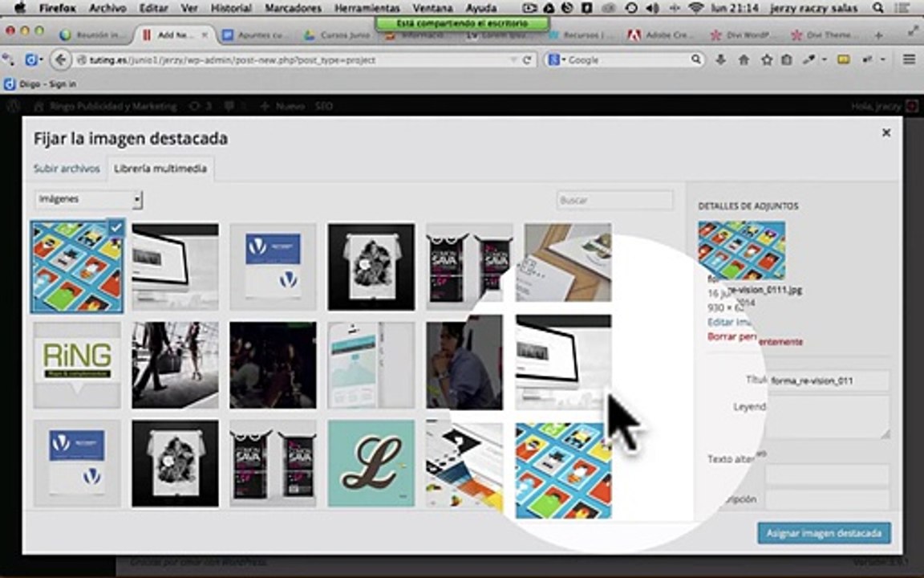Screen dimensions: 924x578
Task: Click the 'Editar imagen' link
Action: point(730,322)
